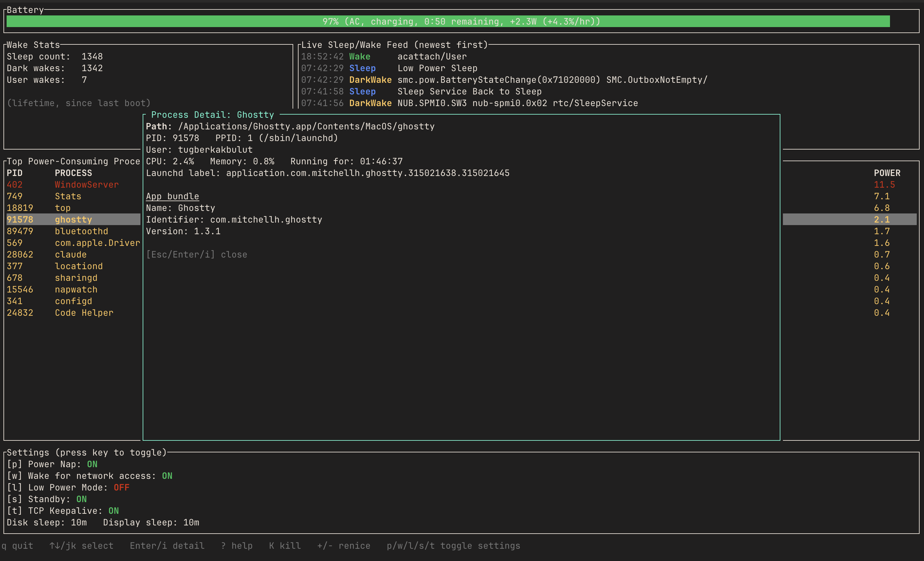
Task: Click the 'Memory: 0.8%' value
Action: (x=242, y=161)
